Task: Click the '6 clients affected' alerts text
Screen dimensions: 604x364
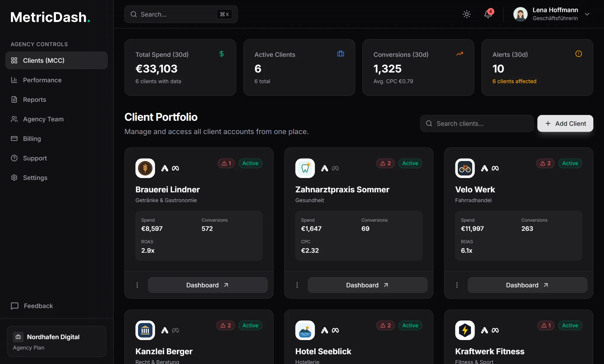Action: coord(514,81)
